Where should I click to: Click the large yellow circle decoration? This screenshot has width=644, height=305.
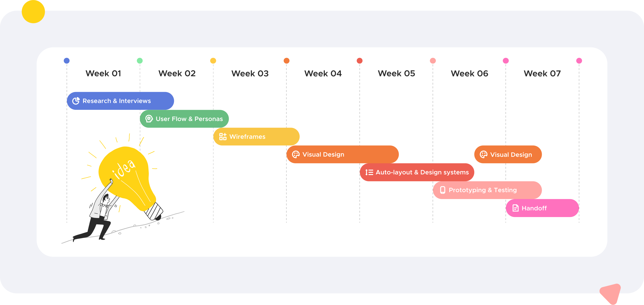[33, 12]
